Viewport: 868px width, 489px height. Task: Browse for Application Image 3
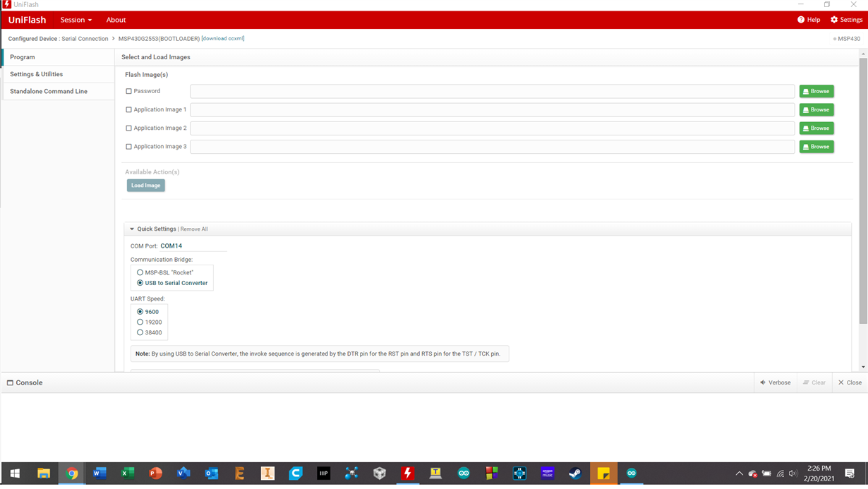[816, 147]
